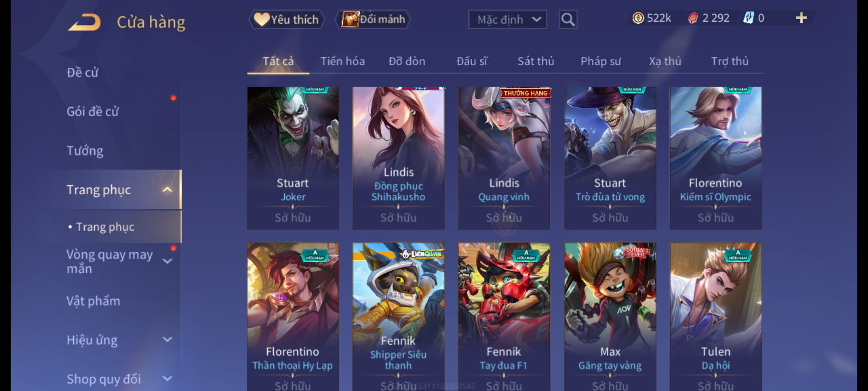This screenshot has height=391, width=868.
Task: Switch to the Tiến hóa tab
Action: click(342, 61)
